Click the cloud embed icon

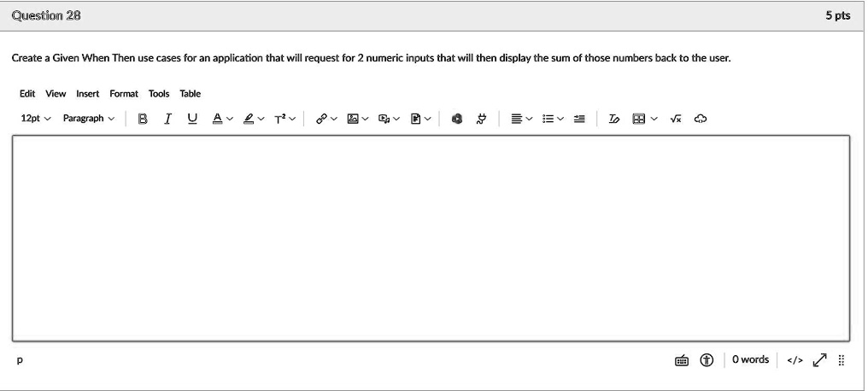coord(701,119)
